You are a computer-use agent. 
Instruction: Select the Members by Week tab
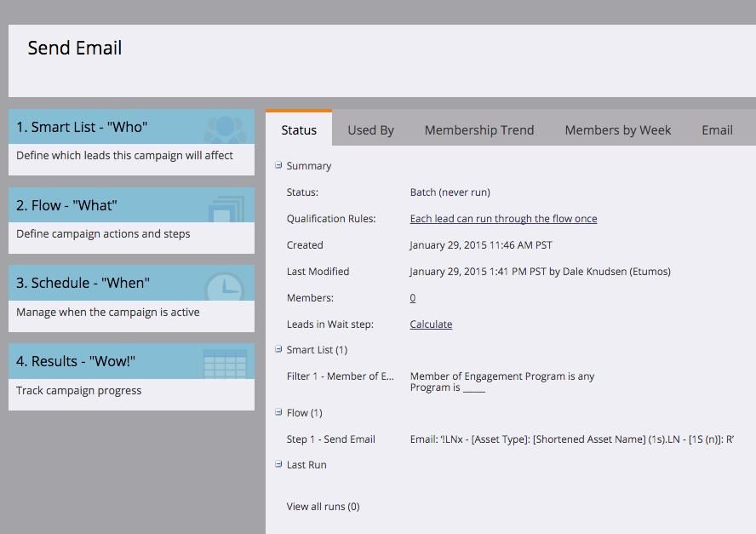(618, 130)
